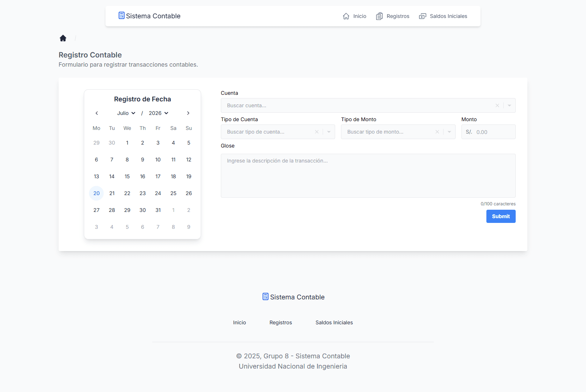Click the money icon beside Saldos Iniciales
The width and height of the screenshot is (586, 392).
423,16
